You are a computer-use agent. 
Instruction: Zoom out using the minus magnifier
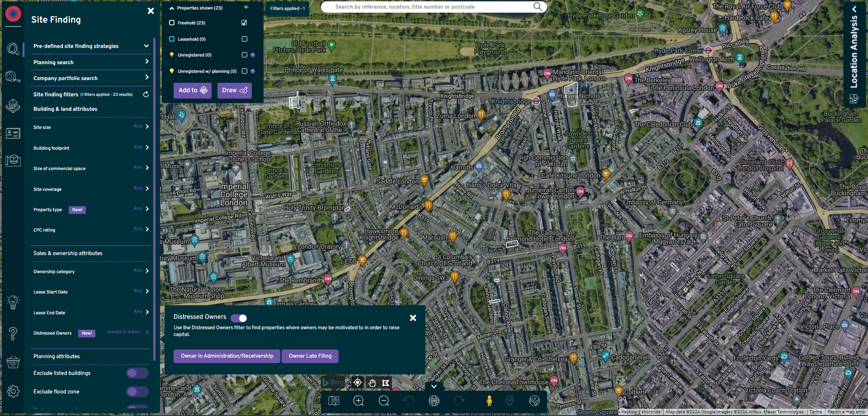pyautogui.click(x=384, y=401)
